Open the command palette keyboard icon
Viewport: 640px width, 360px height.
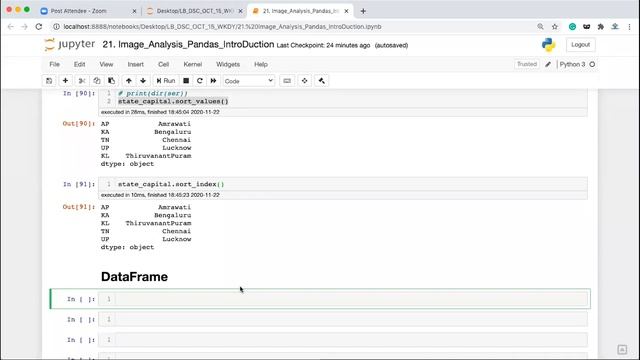[x=287, y=81]
